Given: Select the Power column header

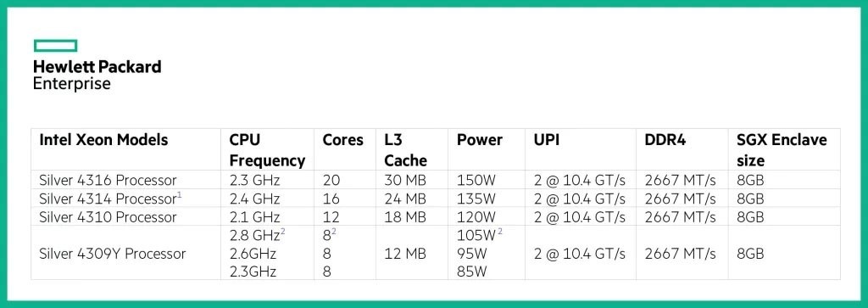Looking at the screenshot, I should click(480, 140).
